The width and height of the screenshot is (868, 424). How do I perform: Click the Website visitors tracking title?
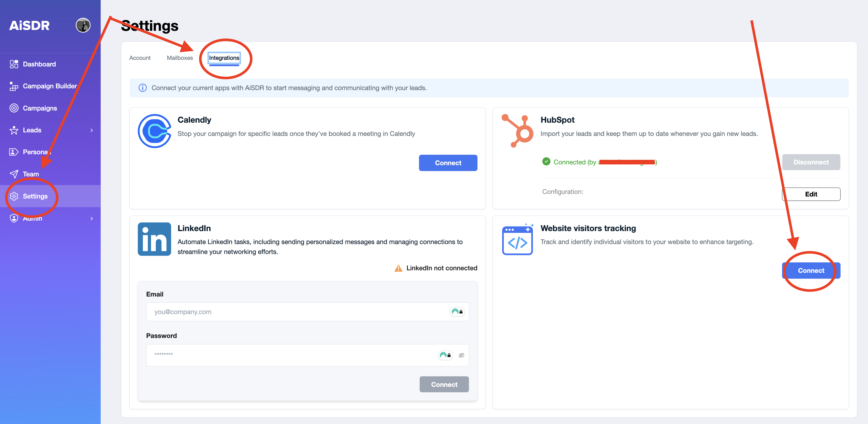pyautogui.click(x=588, y=228)
